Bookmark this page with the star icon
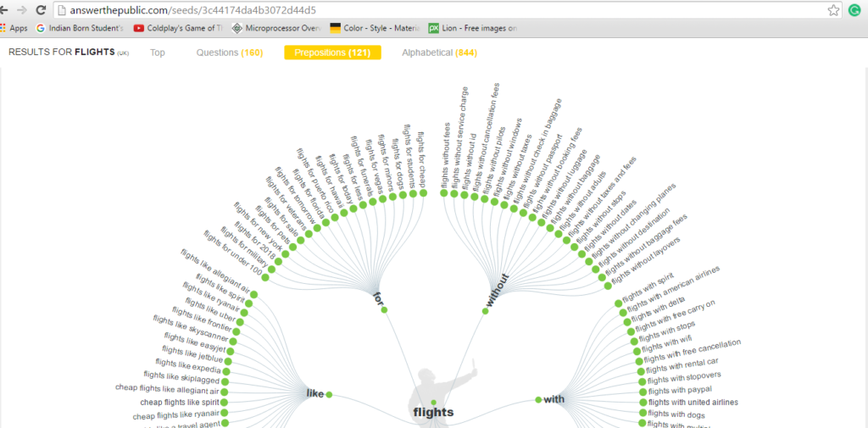This screenshot has width=868, height=428. 832,10
